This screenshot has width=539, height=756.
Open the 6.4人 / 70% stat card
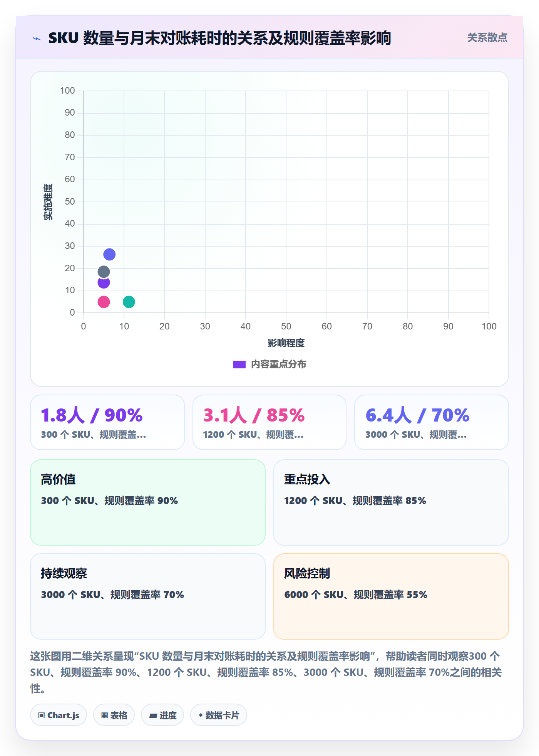tap(432, 422)
